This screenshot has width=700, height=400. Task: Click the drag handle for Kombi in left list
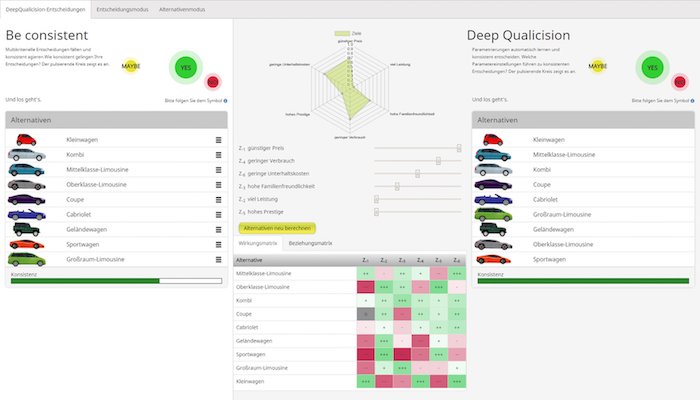pyautogui.click(x=219, y=155)
